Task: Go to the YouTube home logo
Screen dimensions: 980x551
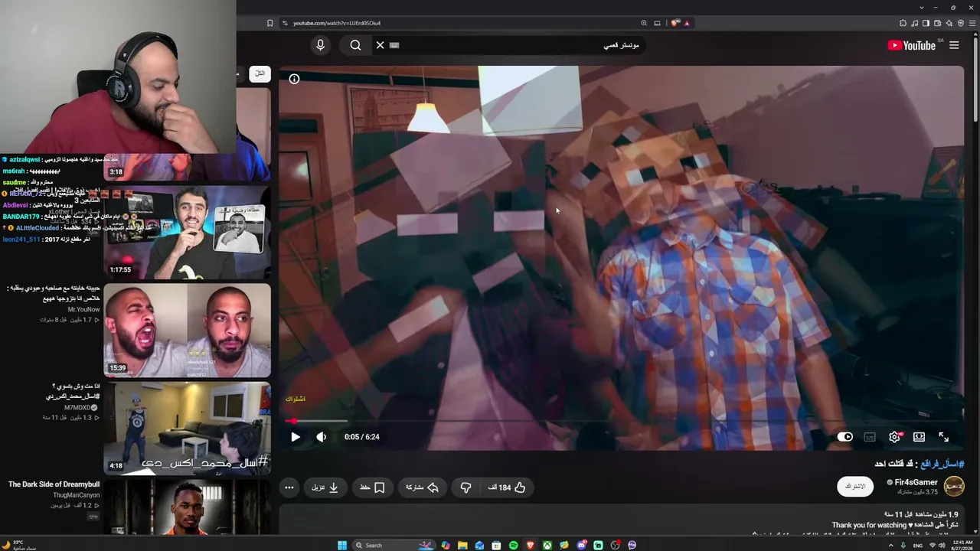Action: (x=911, y=45)
